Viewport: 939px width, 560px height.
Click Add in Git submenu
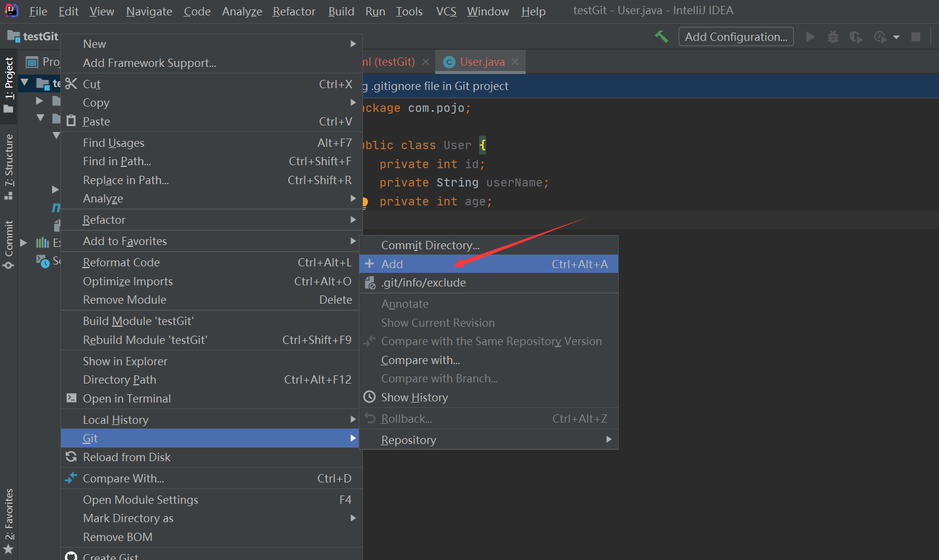click(489, 264)
